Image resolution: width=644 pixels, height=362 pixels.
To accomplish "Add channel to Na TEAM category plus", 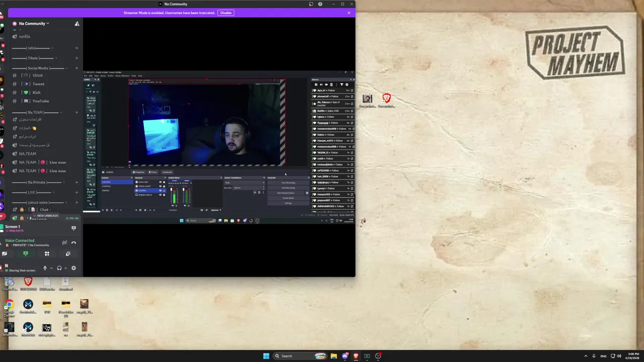I will point(76,113).
